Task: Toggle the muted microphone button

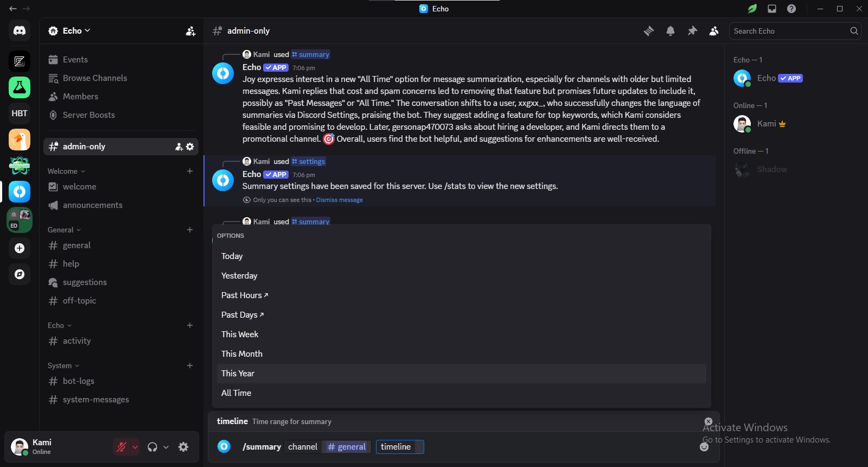Action: [x=122, y=447]
